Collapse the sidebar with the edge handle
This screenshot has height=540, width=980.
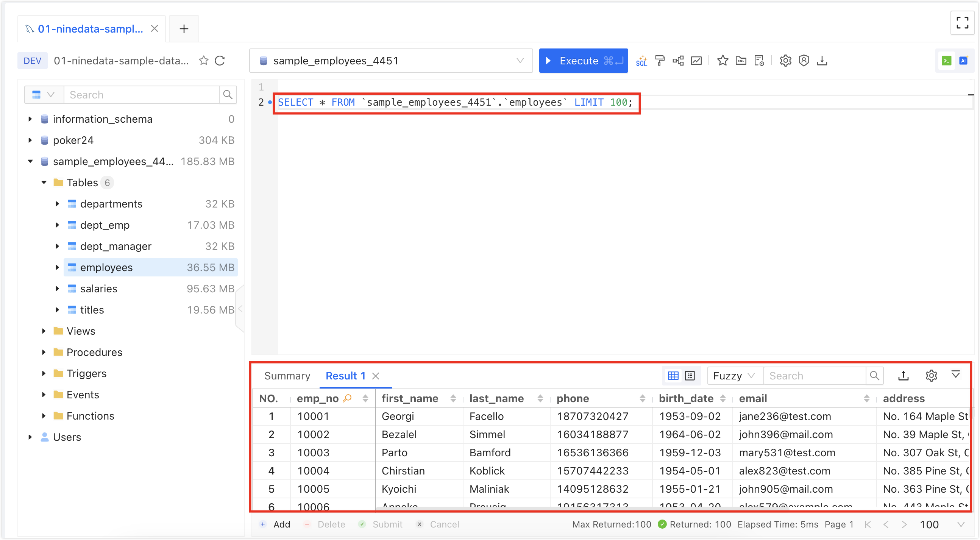point(240,309)
